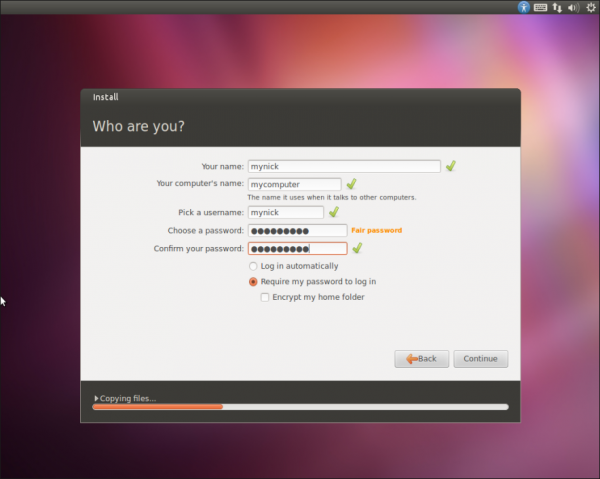Image resolution: width=600 pixels, height=479 pixels.
Task: Click into the Your name text field
Action: coord(344,166)
